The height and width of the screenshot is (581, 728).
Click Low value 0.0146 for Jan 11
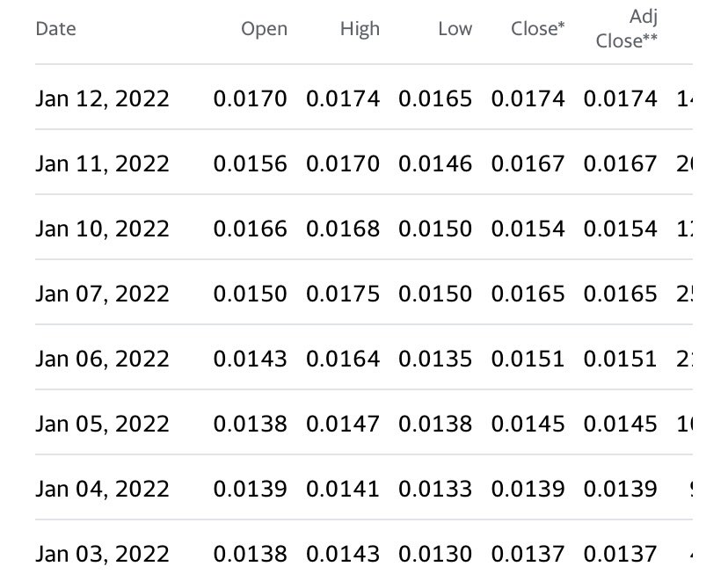coord(435,163)
